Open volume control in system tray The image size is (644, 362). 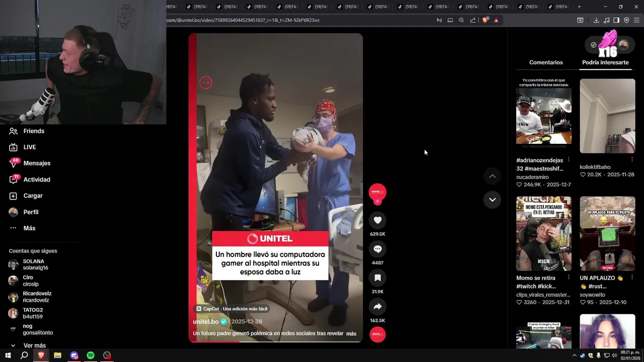(614, 355)
